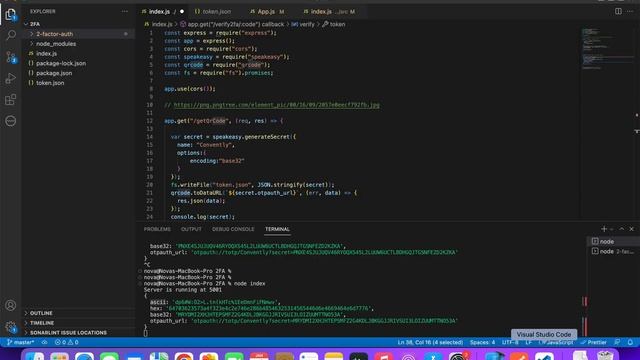The image size is (640, 360).
Task: Expand the node_modules folder
Action: pos(56,44)
